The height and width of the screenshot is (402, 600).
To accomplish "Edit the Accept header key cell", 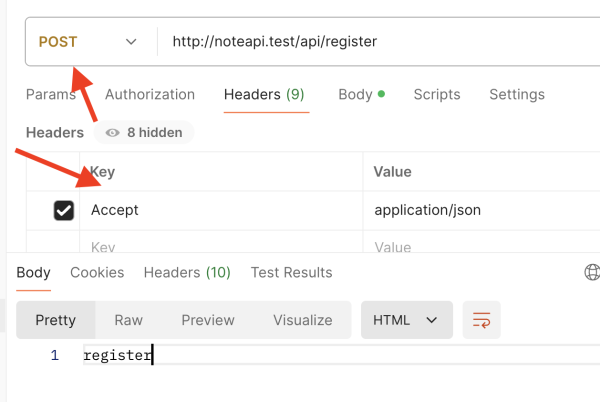I will pyautogui.click(x=220, y=211).
